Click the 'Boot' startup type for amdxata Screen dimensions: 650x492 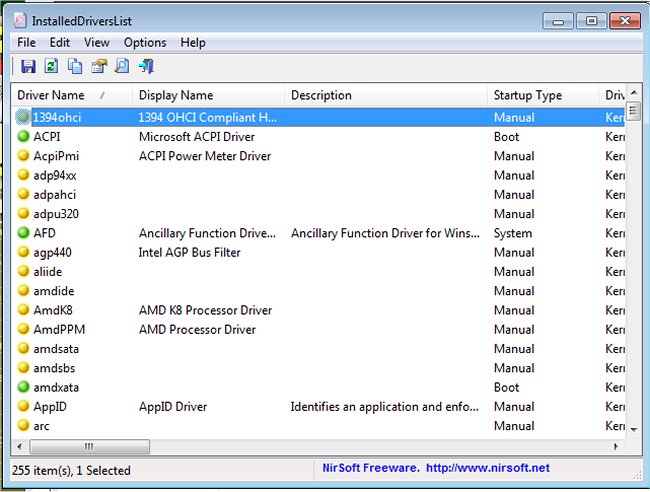pos(506,387)
